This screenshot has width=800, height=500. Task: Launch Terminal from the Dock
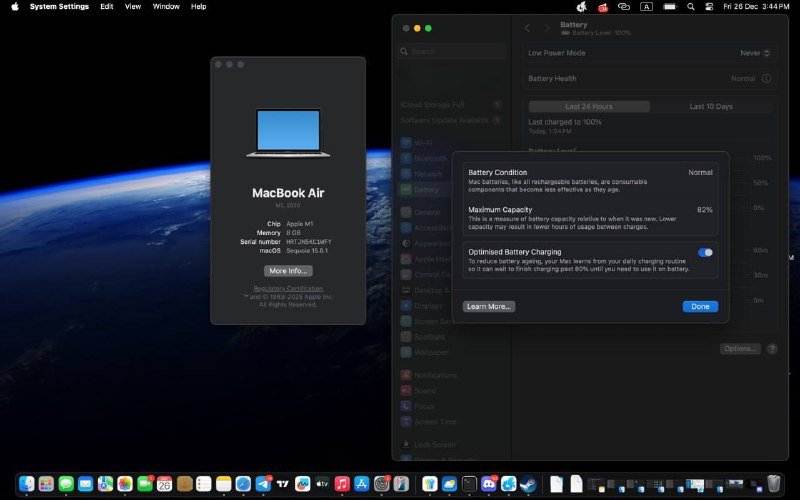pos(469,483)
